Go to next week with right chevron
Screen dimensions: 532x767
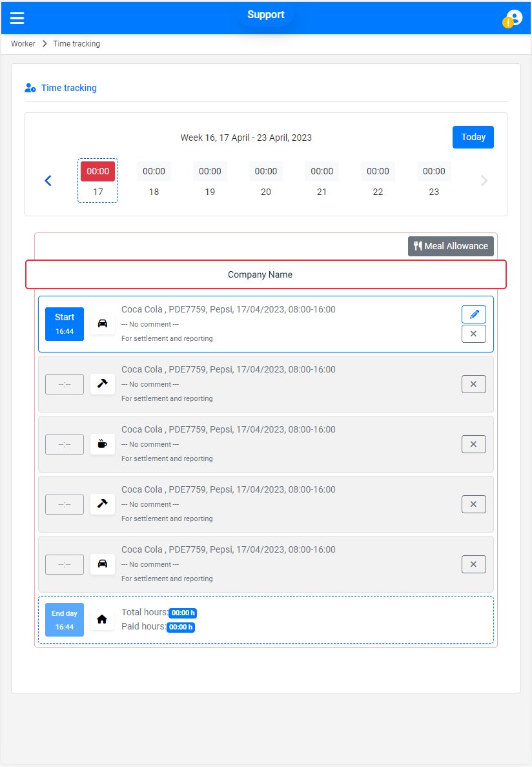484,181
